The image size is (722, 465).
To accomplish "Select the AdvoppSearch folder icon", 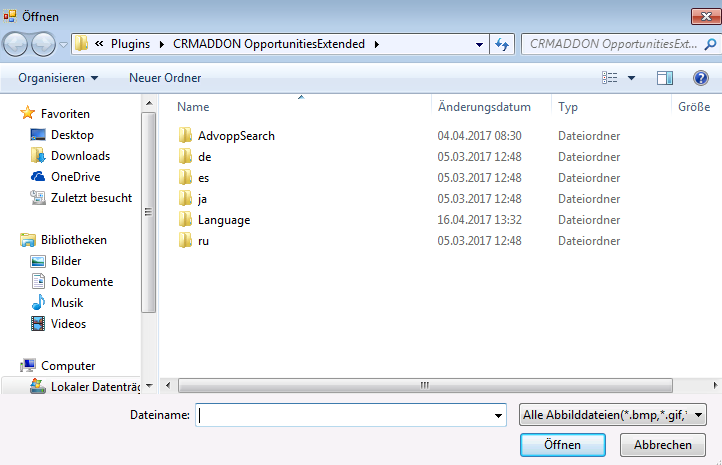I will coord(185,135).
